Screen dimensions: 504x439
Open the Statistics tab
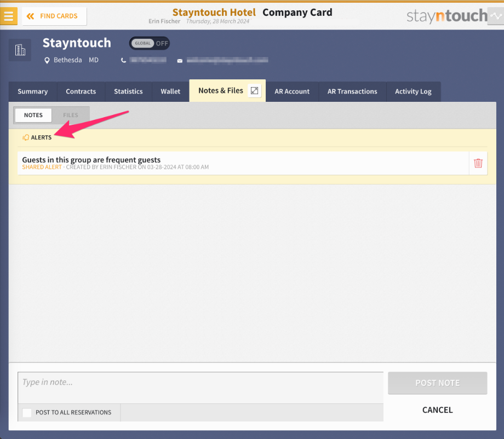tap(128, 91)
